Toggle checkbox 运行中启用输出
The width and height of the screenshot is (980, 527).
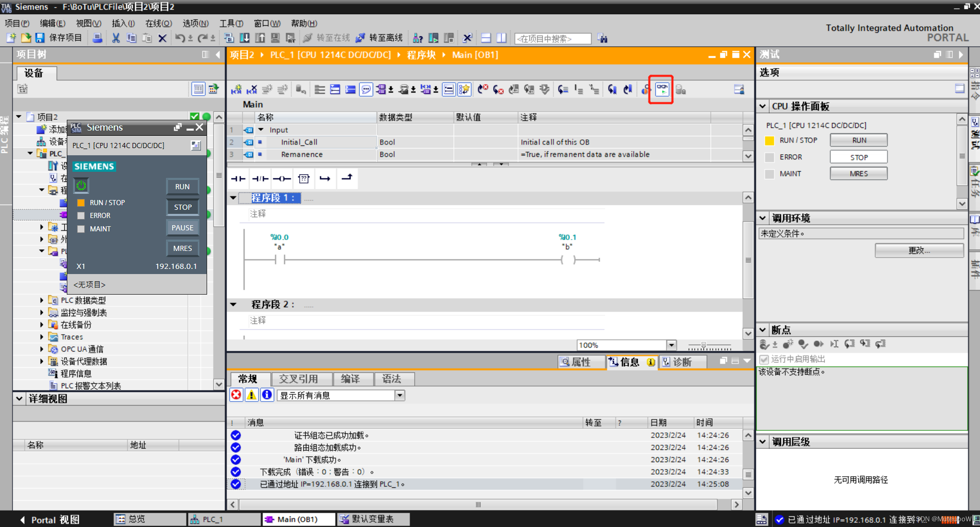[x=764, y=359]
